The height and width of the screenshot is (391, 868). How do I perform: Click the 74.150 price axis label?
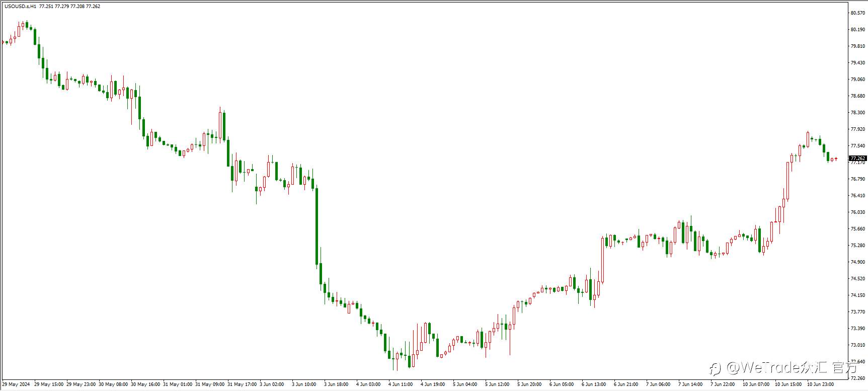click(857, 295)
